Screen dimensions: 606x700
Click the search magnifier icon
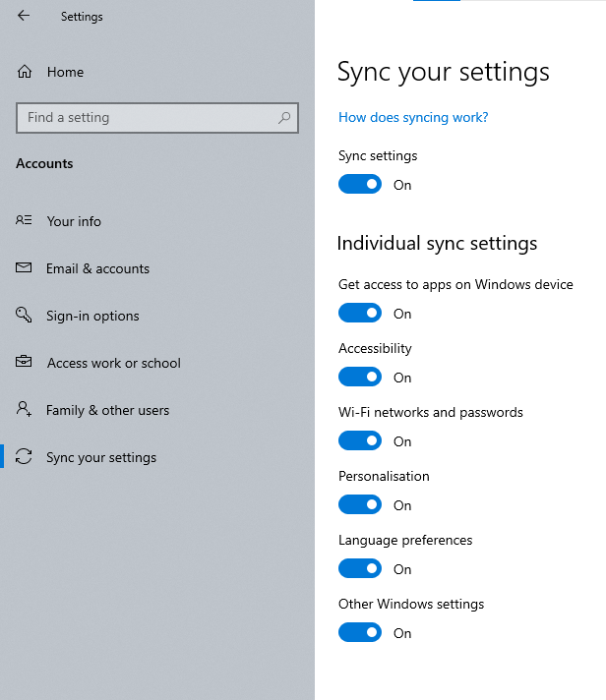(284, 118)
